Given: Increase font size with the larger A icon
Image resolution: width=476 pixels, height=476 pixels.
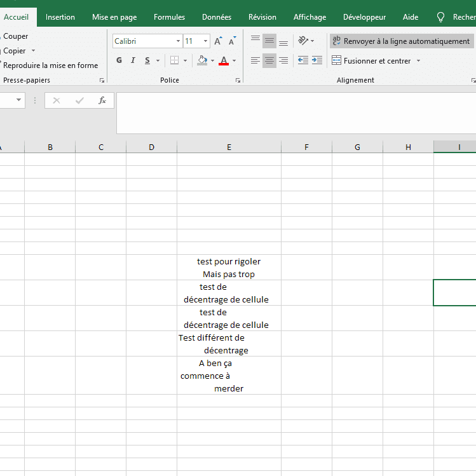Looking at the screenshot, I should (218, 41).
